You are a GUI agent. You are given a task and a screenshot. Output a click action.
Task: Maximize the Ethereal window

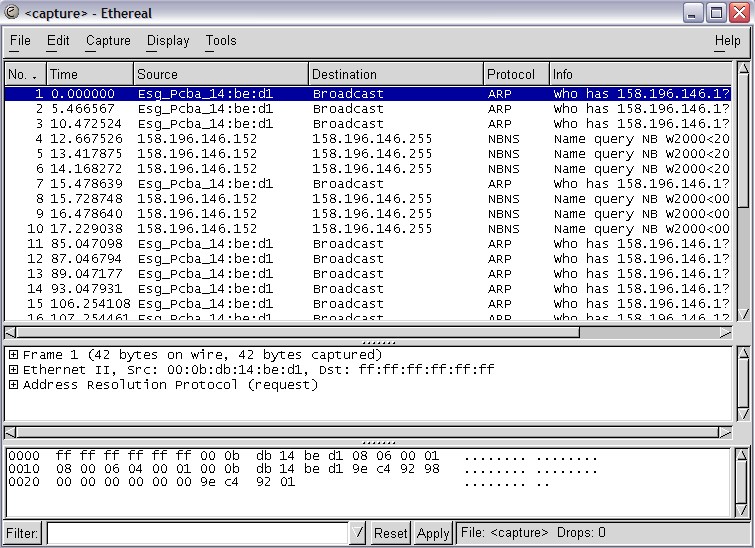(x=716, y=13)
